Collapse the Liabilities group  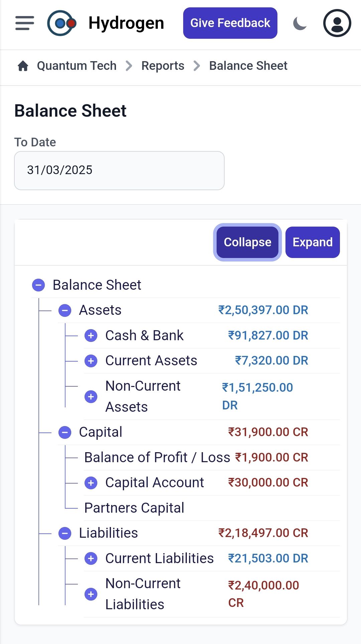click(65, 533)
